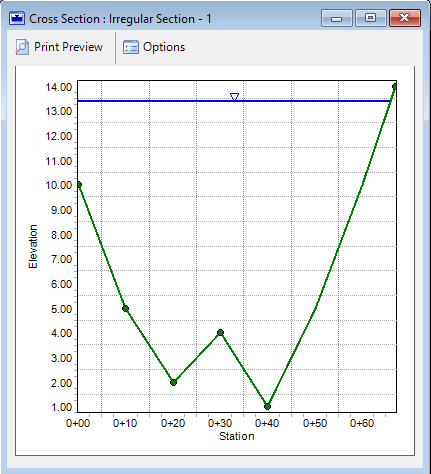
Task: Click the window's title bar application icon
Action: pos(17,18)
